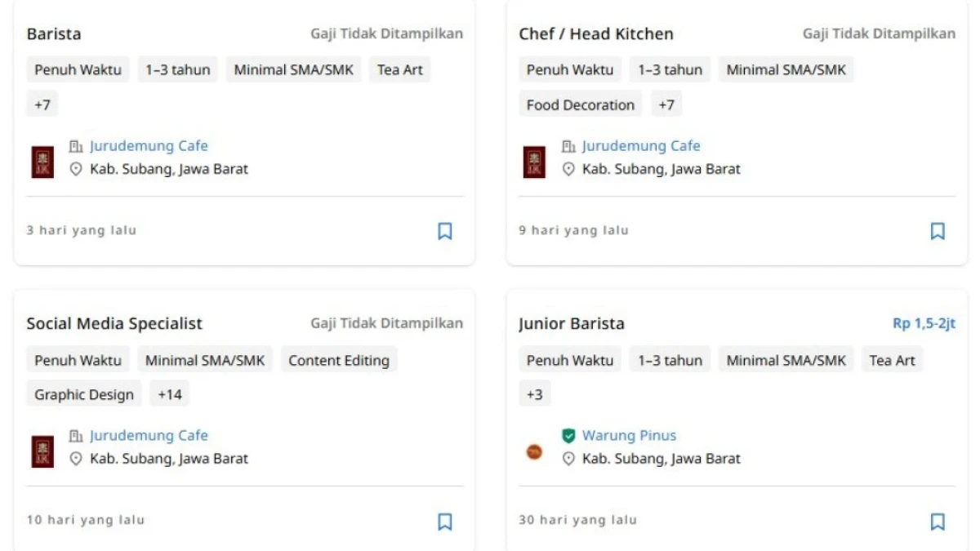This screenshot has width=980, height=551.
Task: Click Kab. Subang location on Barista card
Action: click(x=169, y=169)
